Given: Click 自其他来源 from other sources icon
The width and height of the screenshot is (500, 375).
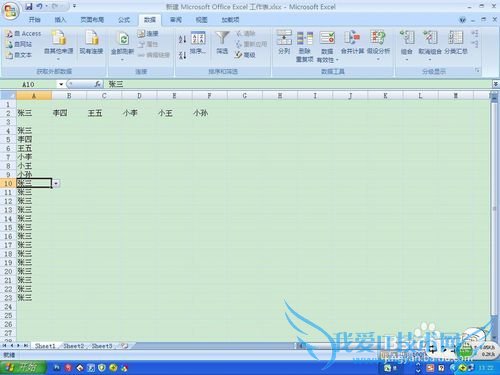Looking at the screenshot, I should click(59, 37).
